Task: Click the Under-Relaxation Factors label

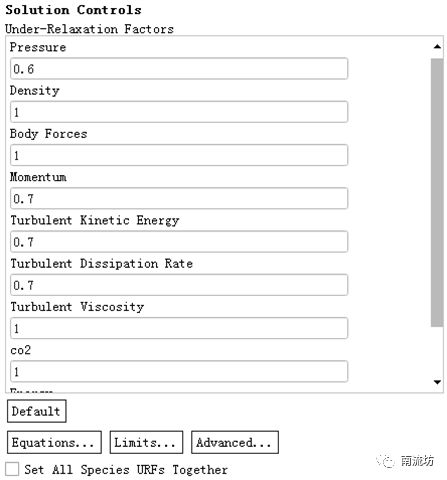Action: 89,29
